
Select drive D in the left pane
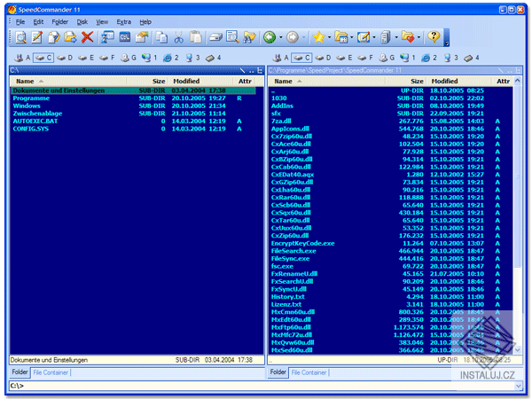[x=65, y=58]
